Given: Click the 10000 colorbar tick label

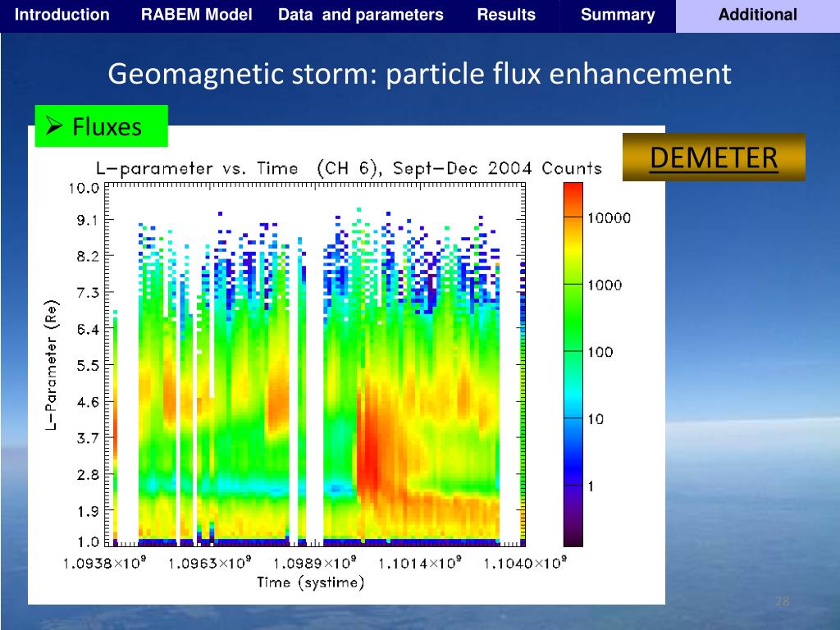Looking at the screenshot, I should point(609,218).
